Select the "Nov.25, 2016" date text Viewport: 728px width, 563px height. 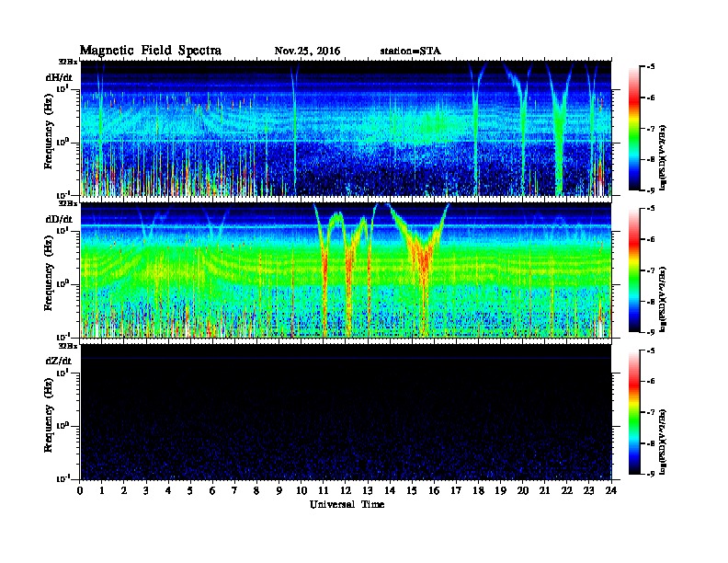click(307, 52)
